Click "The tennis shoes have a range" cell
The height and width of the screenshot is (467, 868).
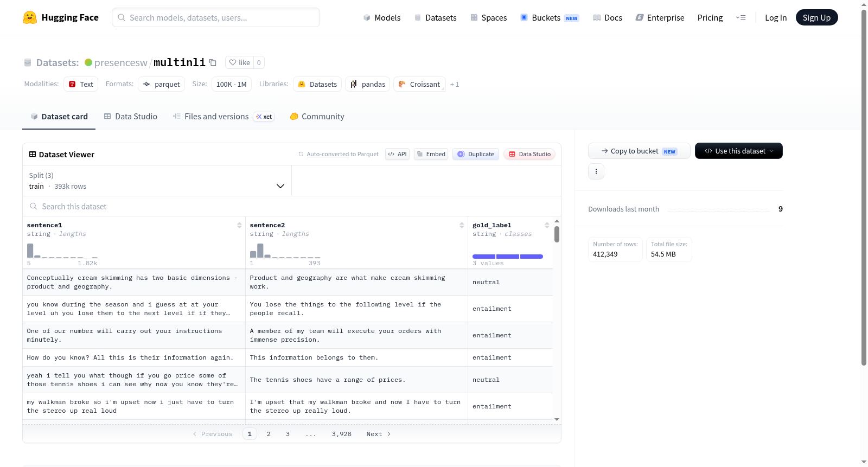click(356, 380)
